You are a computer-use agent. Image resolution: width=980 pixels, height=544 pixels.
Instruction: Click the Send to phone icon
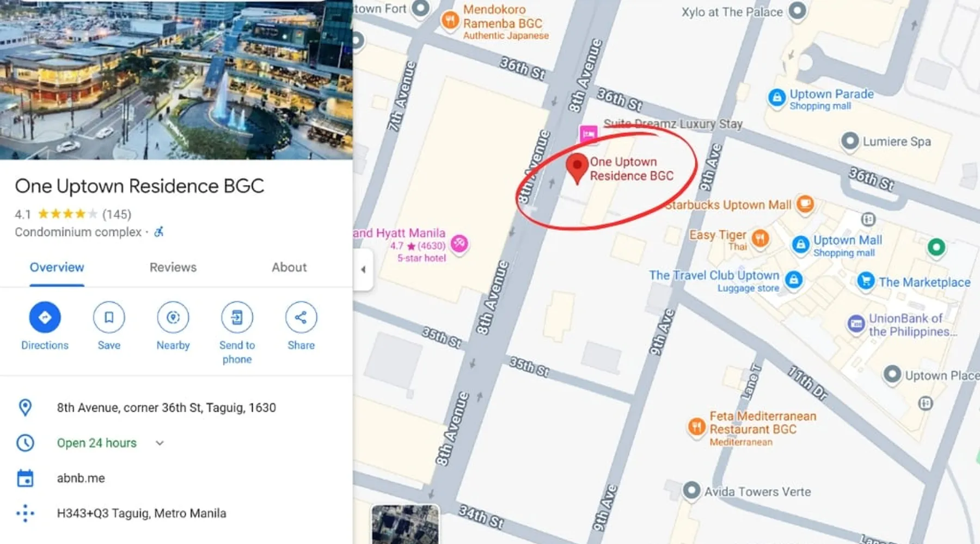click(x=237, y=317)
